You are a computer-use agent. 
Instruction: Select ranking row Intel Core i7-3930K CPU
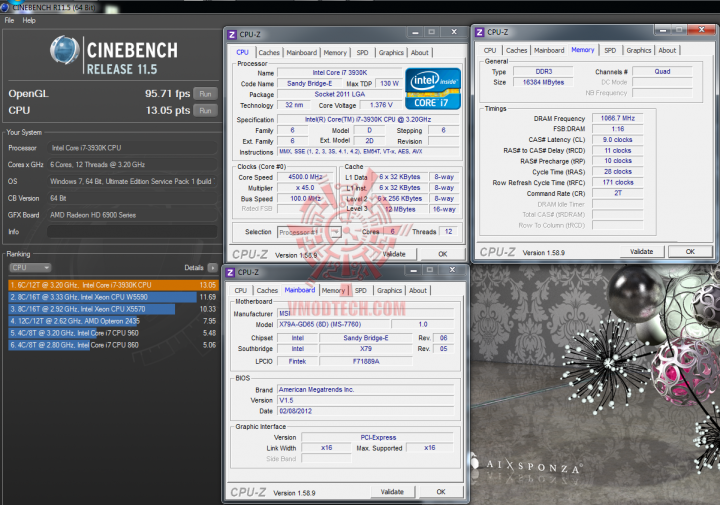[x=113, y=285]
